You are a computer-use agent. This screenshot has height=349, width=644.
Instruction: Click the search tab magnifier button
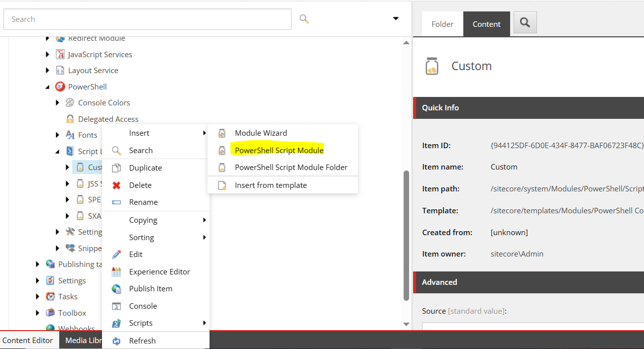pyautogui.click(x=525, y=22)
